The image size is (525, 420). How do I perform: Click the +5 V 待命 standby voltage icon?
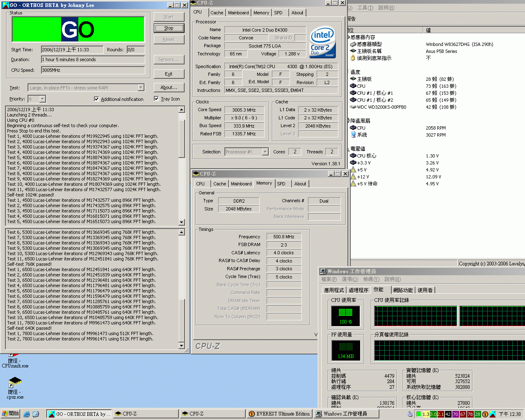[x=353, y=184]
